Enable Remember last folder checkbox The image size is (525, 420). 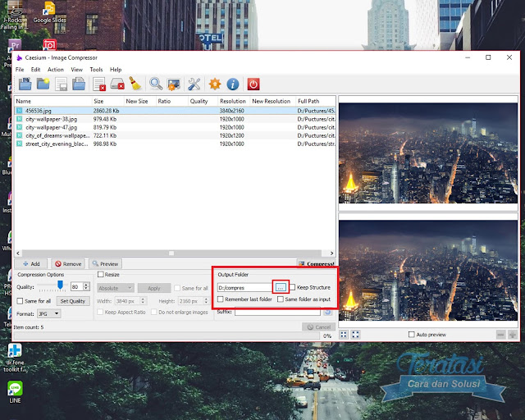tap(221, 299)
